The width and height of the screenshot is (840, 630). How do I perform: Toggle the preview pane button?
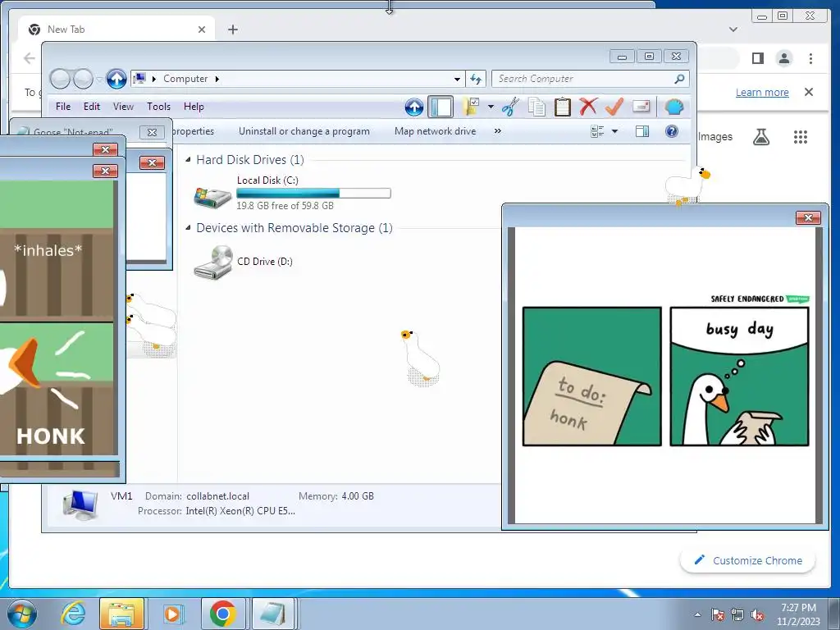pyautogui.click(x=641, y=131)
